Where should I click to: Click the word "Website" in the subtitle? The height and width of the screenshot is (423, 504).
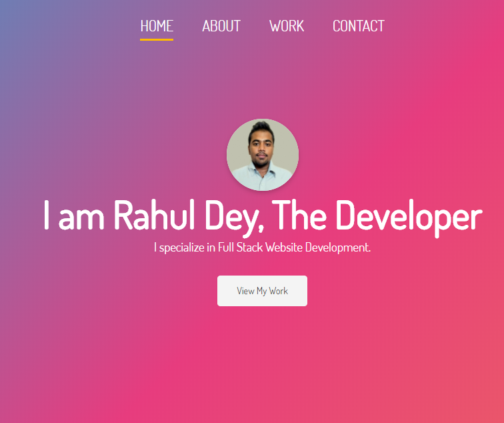point(284,247)
